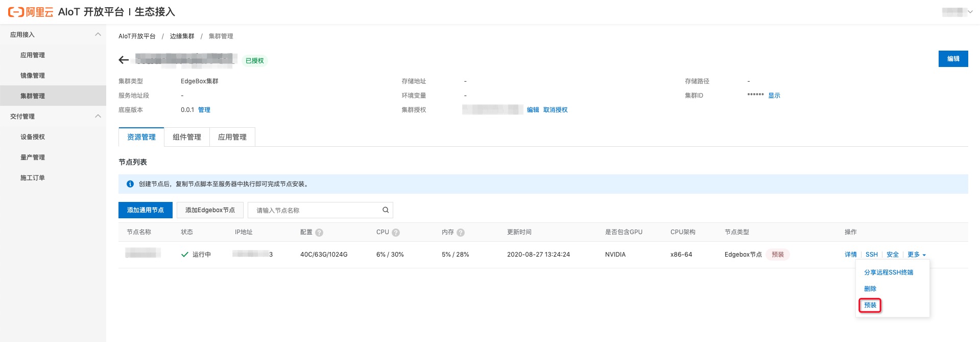Viewport: 980px width, 342px height.
Task: Open 量产管理 in the sidebar
Action: [x=33, y=157]
